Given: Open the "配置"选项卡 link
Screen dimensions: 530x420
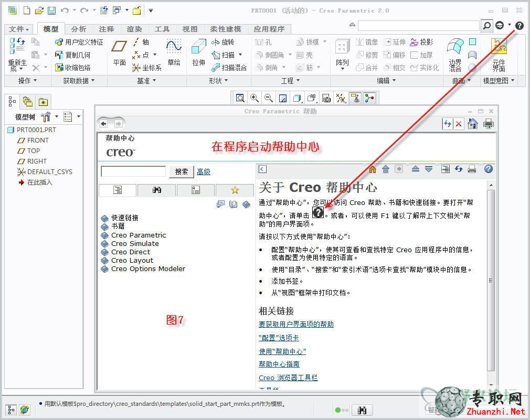Looking at the screenshot, I should click(279, 338).
